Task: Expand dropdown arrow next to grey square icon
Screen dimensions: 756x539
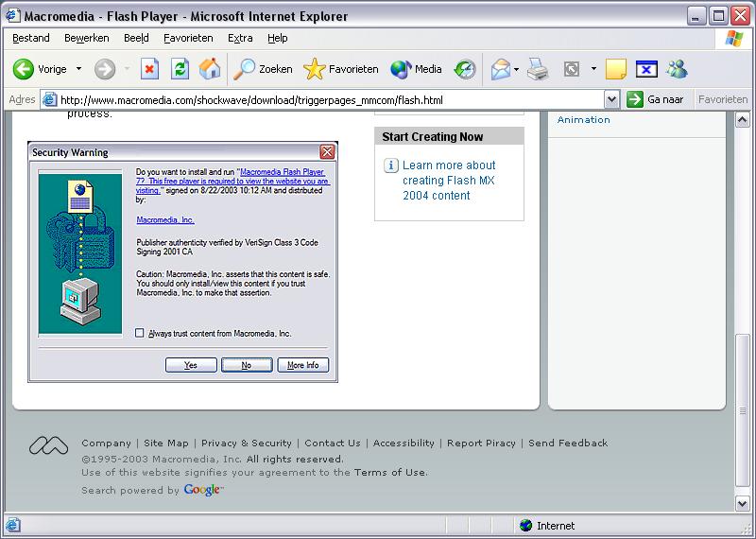Action: [593, 69]
